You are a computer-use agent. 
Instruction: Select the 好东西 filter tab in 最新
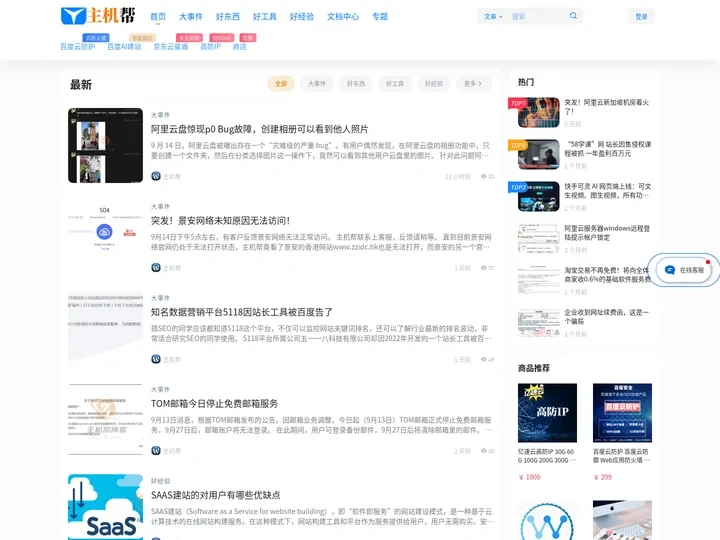(356, 84)
